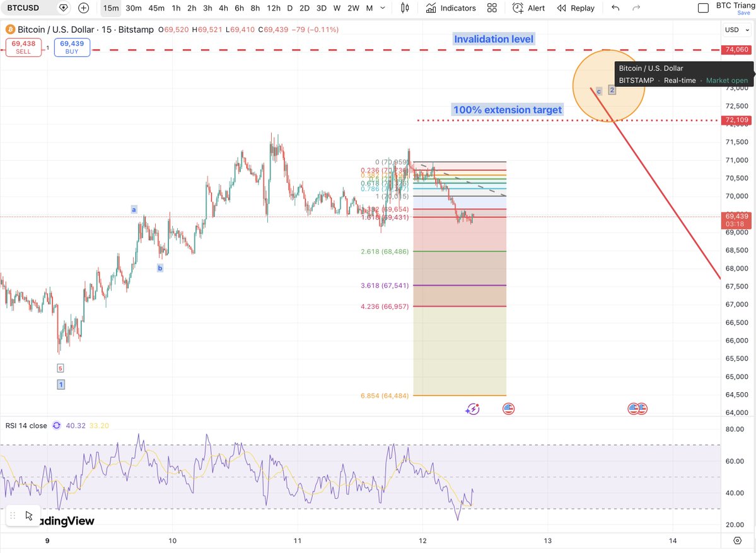Click a US flag economic event marker
This screenshot has height=553, width=756.
(x=508, y=409)
